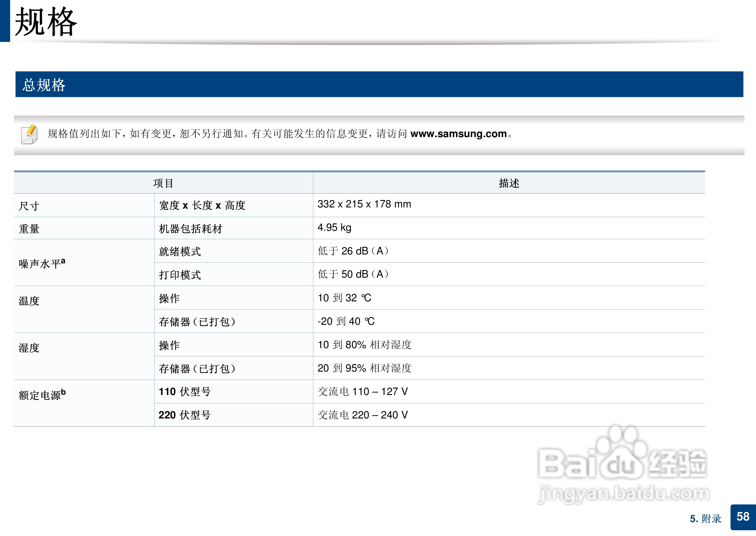The height and width of the screenshot is (536, 756).
Task: Click the note pencil icon
Action: [x=29, y=134]
